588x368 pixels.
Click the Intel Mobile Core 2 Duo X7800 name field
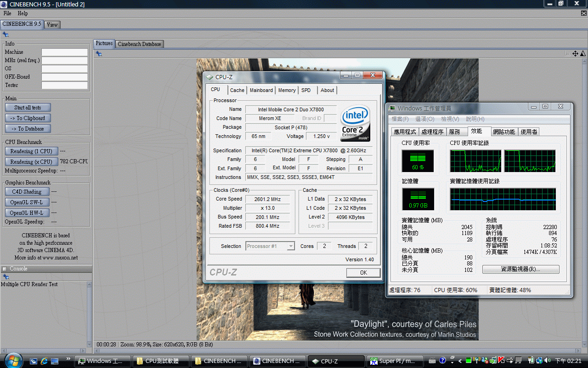click(291, 109)
